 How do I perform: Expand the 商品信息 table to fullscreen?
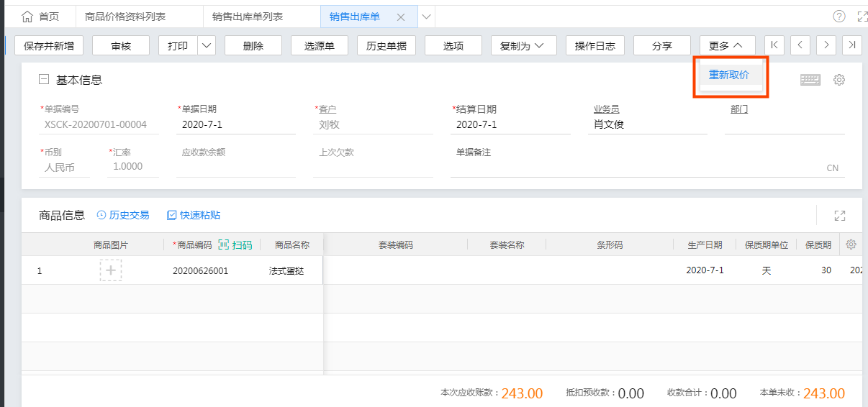tap(839, 216)
